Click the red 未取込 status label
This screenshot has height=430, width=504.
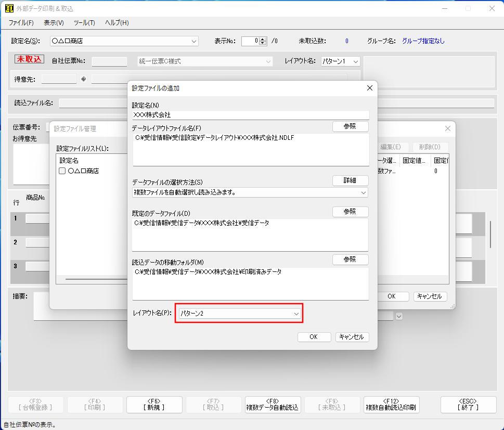click(29, 59)
